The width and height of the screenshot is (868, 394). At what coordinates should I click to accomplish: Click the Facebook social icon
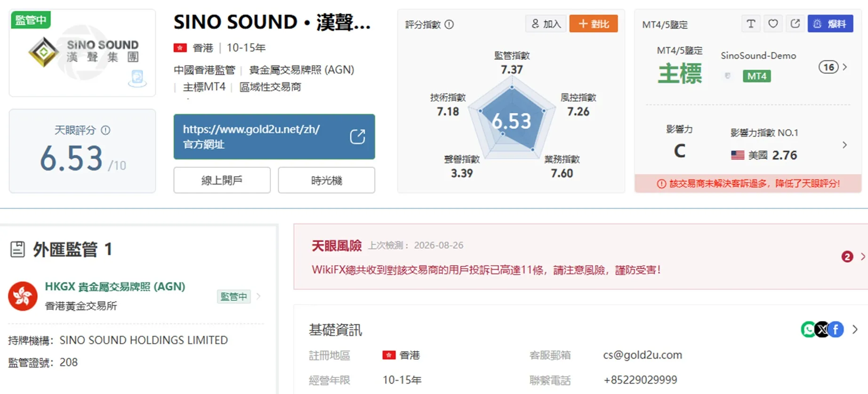pos(836,330)
